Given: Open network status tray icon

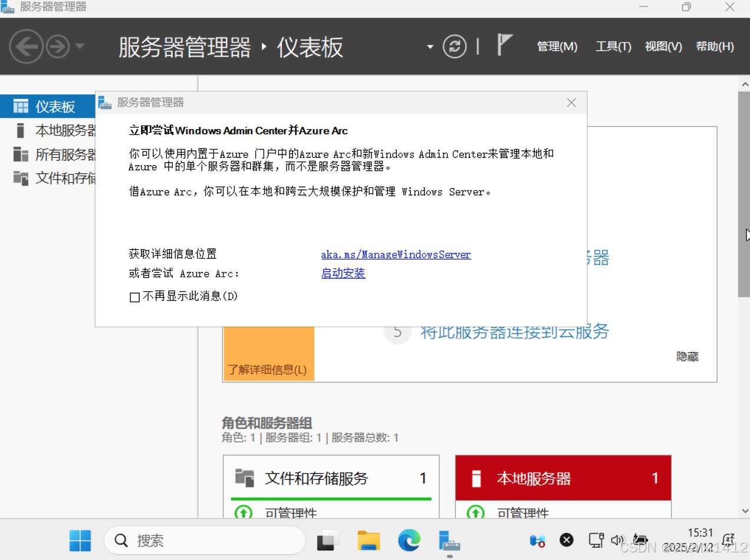Looking at the screenshot, I should [x=597, y=540].
